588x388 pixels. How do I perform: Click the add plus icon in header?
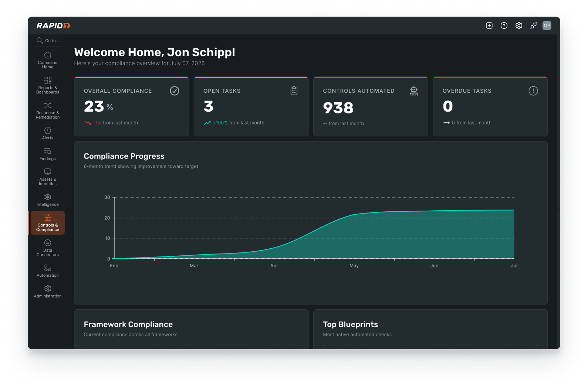click(489, 25)
